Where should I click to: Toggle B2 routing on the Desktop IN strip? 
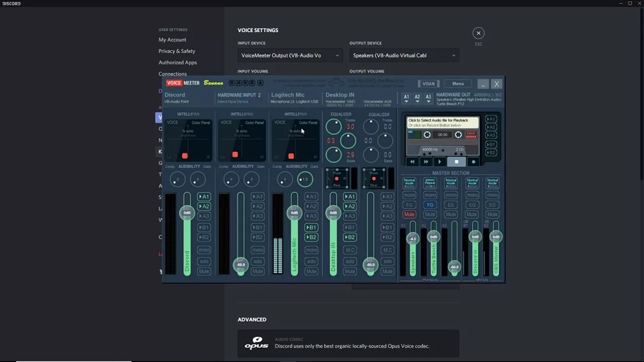[350, 237]
